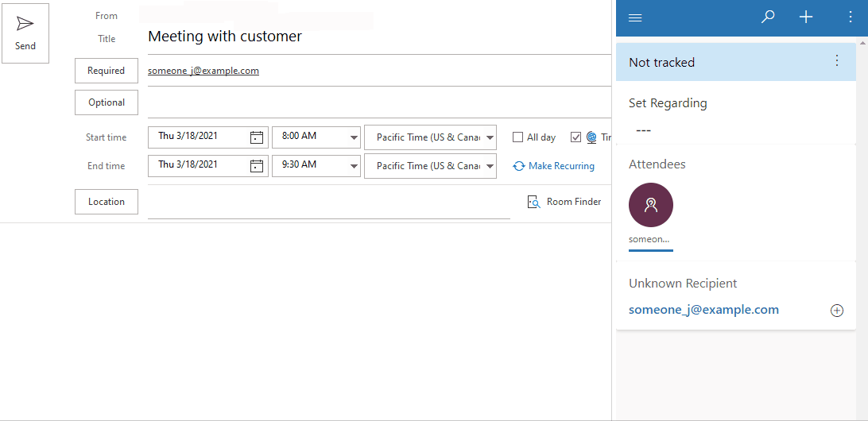Open the End time date calendar picker

256,166
